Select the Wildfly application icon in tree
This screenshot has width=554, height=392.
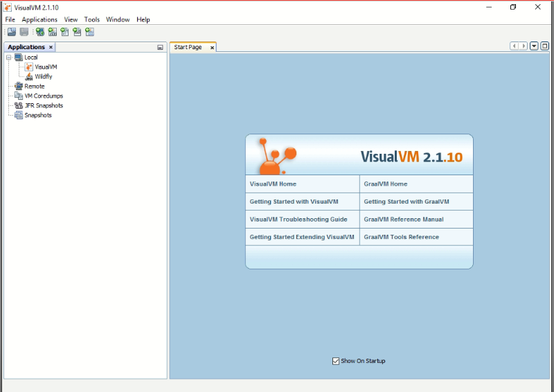pyautogui.click(x=28, y=76)
